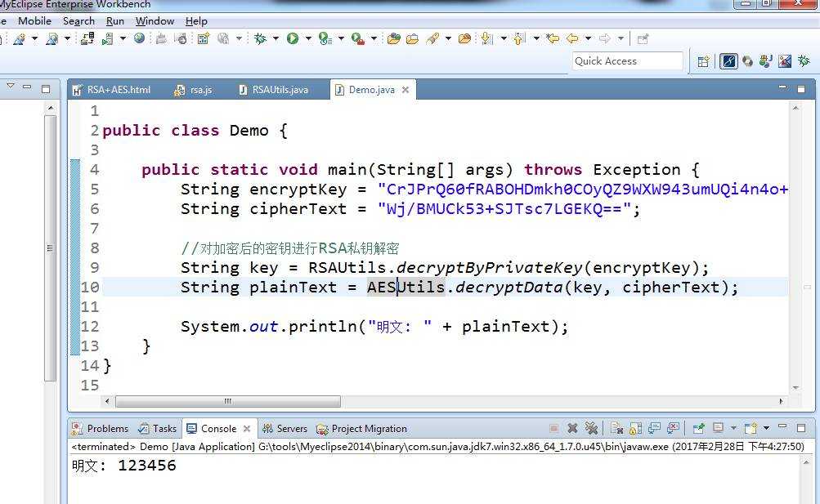This screenshot has width=820, height=504.
Task: Select the MyEclipse Java Enterprise perspective icon
Action: pos(728,61)
